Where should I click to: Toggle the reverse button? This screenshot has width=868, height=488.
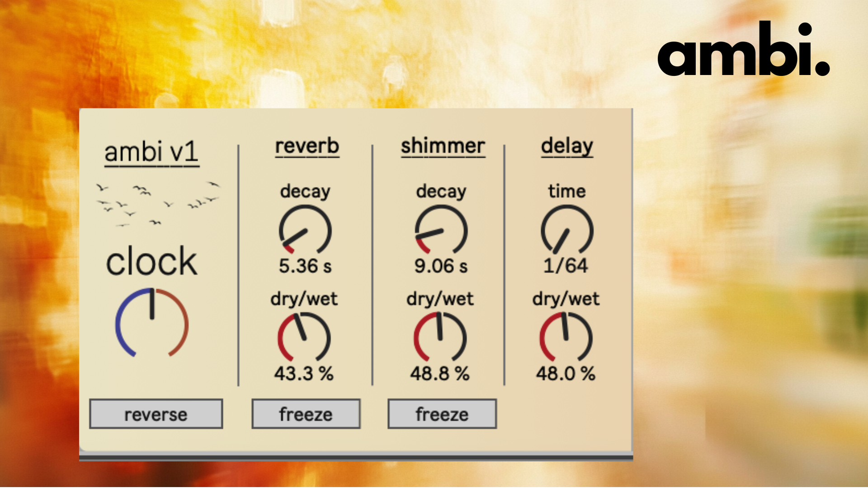tap(156, 414)
